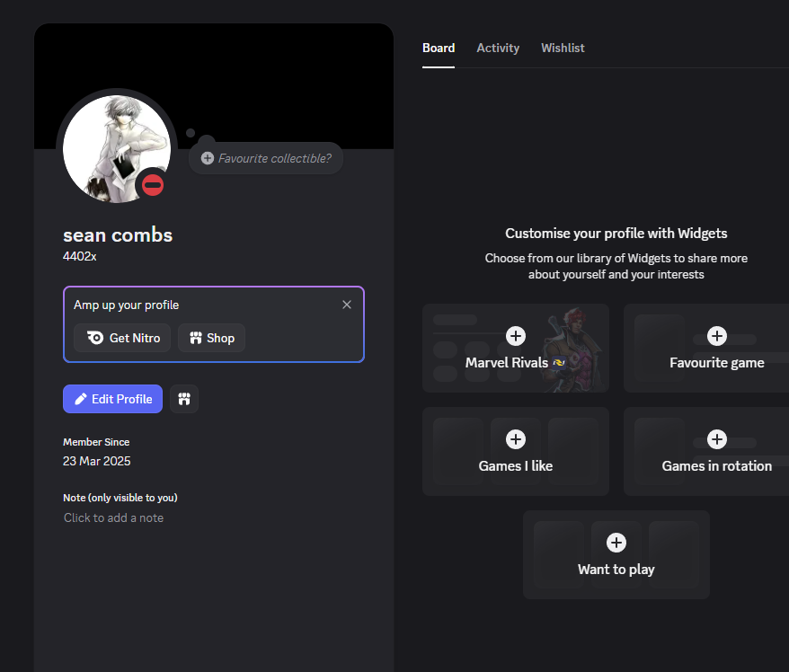Click the Nitro icon in Get Nitro button
Viewport: 789px width, 672px height.
(x=94, y=338)
